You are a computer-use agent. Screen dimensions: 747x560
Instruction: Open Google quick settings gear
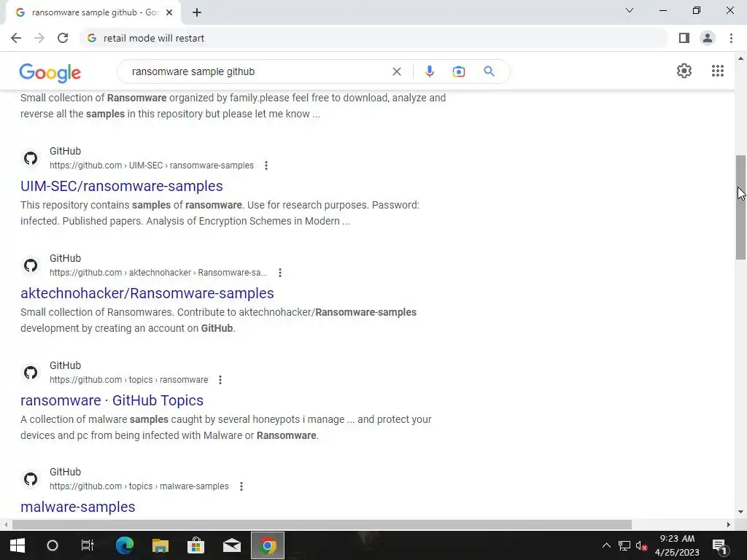pyautogui.click(x=684, y=71)
